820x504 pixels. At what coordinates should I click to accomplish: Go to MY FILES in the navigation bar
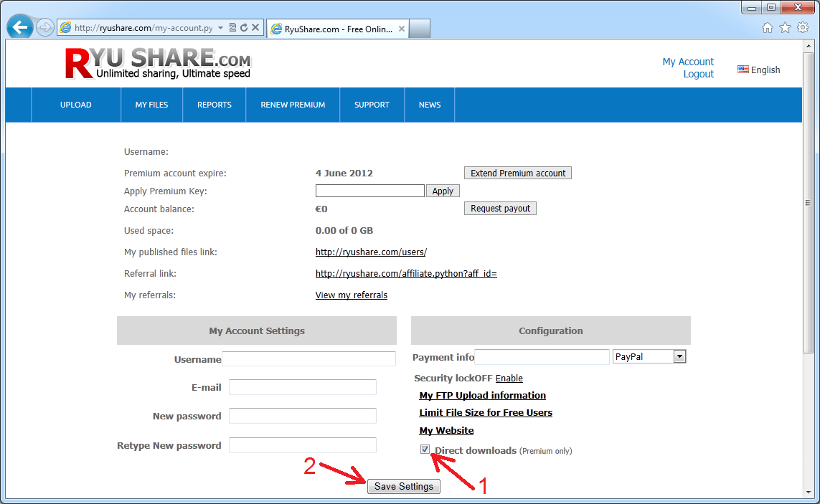click(151, 105)
